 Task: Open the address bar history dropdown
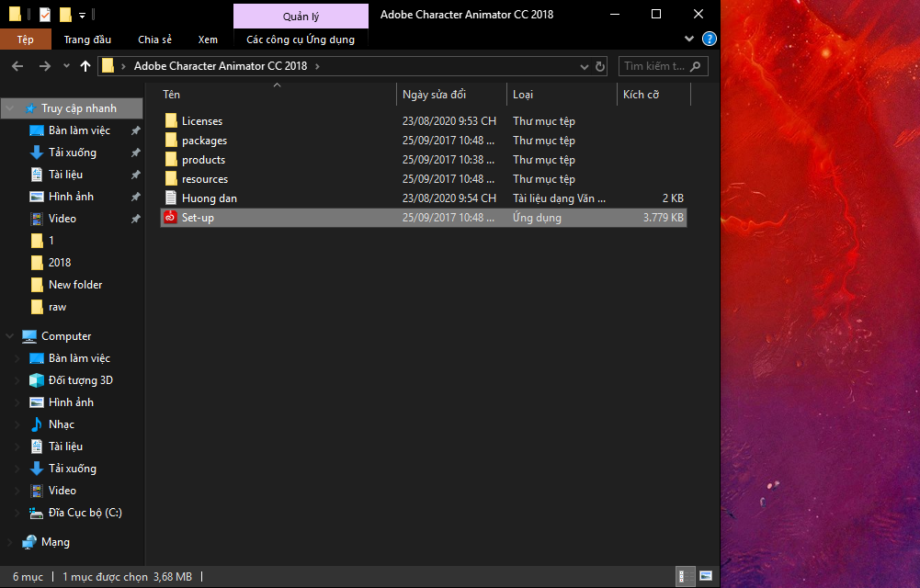click(584, 66)
